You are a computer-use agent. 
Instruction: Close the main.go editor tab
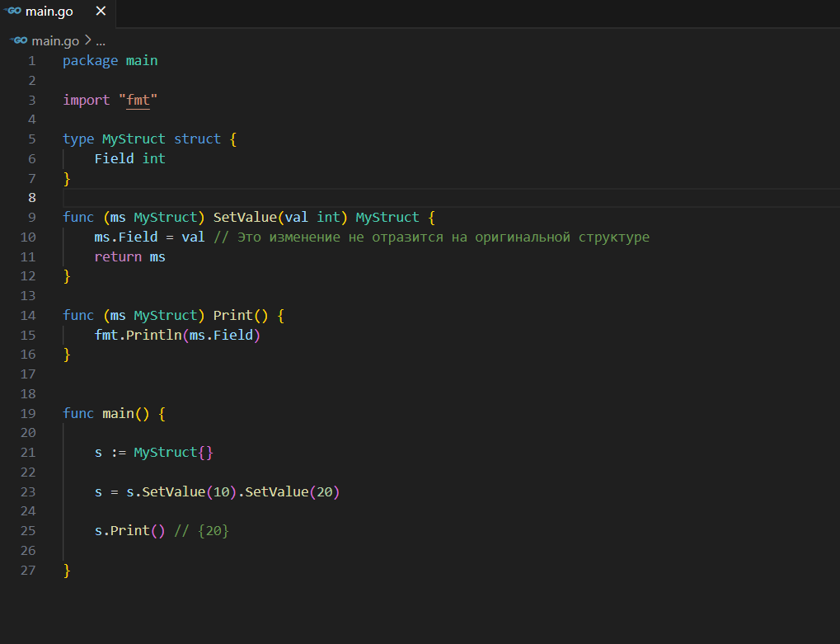point(101,12)
